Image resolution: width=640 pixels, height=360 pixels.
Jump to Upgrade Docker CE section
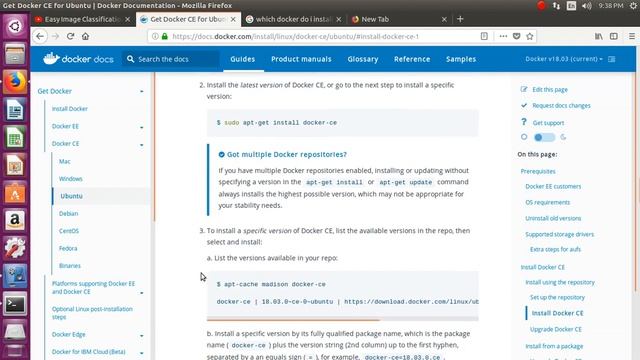tap(556, 329)
